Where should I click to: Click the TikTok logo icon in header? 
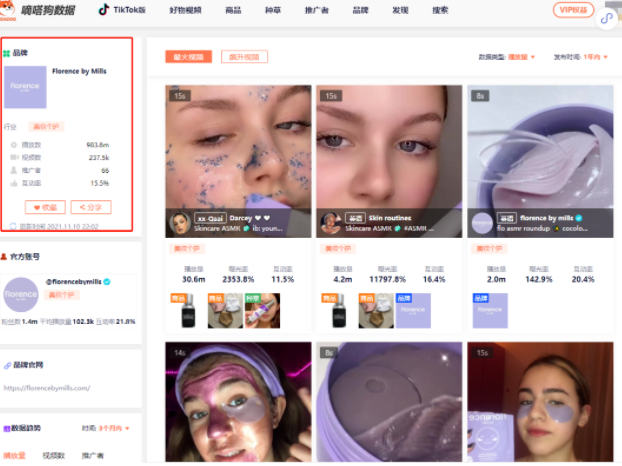pos(104,10)
